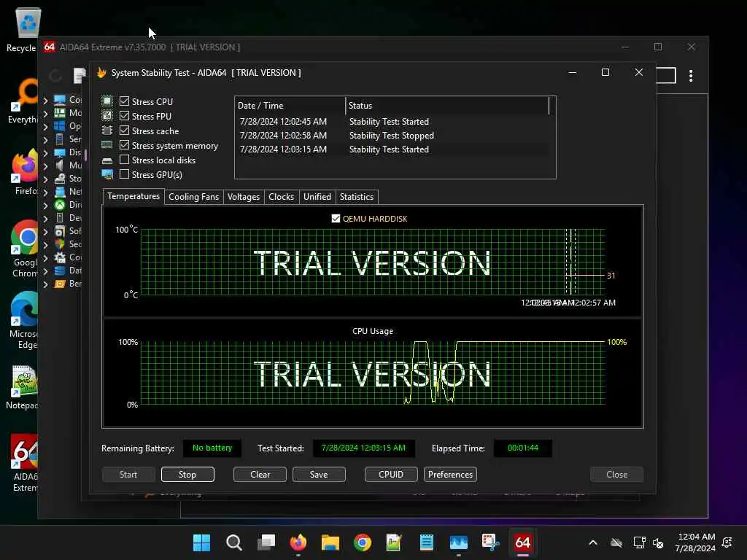Open Firefox from the taskbar
The width and height of the screenshot is (747, 560).
(298, 542)
